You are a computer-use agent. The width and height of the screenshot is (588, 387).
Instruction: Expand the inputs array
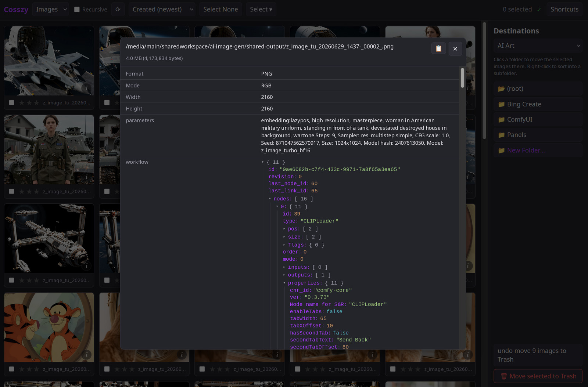coord(284,267)
